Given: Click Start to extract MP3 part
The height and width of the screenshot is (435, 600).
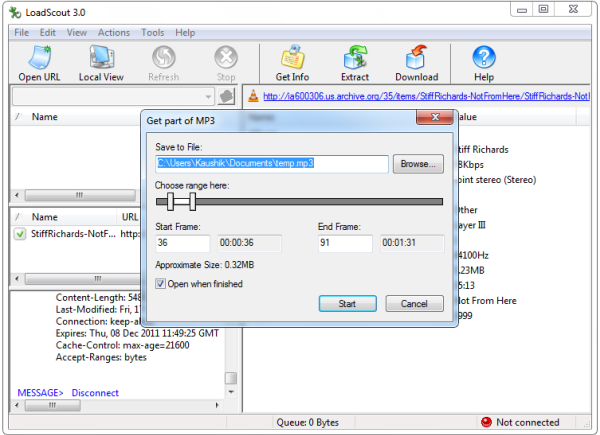Looking at the screenshot, I should pos(347,304).
